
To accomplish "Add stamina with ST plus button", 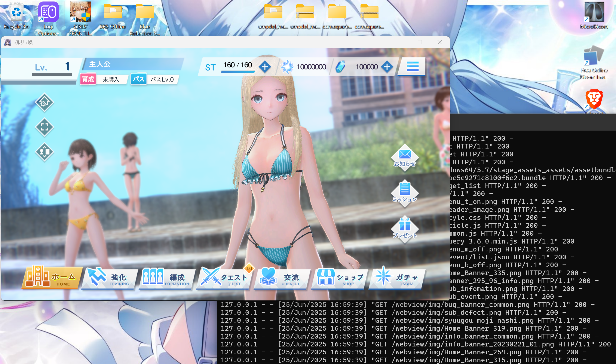I will point(265,67).
